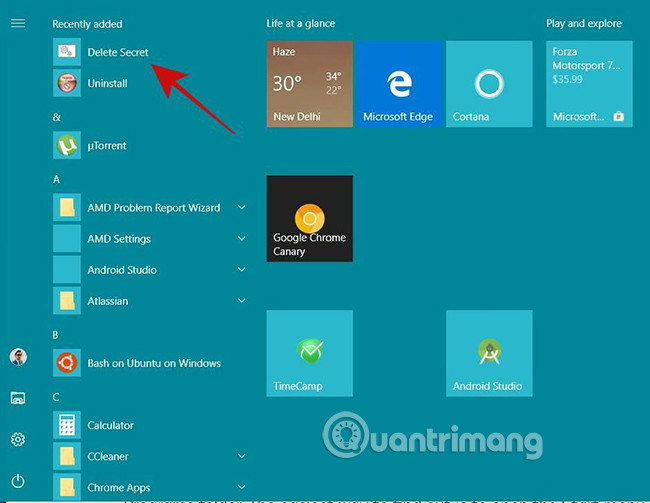Click the Android Studio list icon
Image resolution: width=650 pixels, height=503 pixels.
[67, 270]
